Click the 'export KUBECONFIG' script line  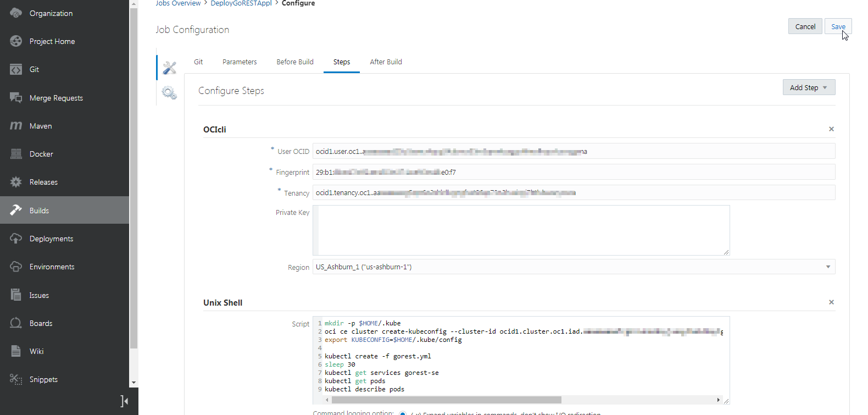tap(393, 340)
